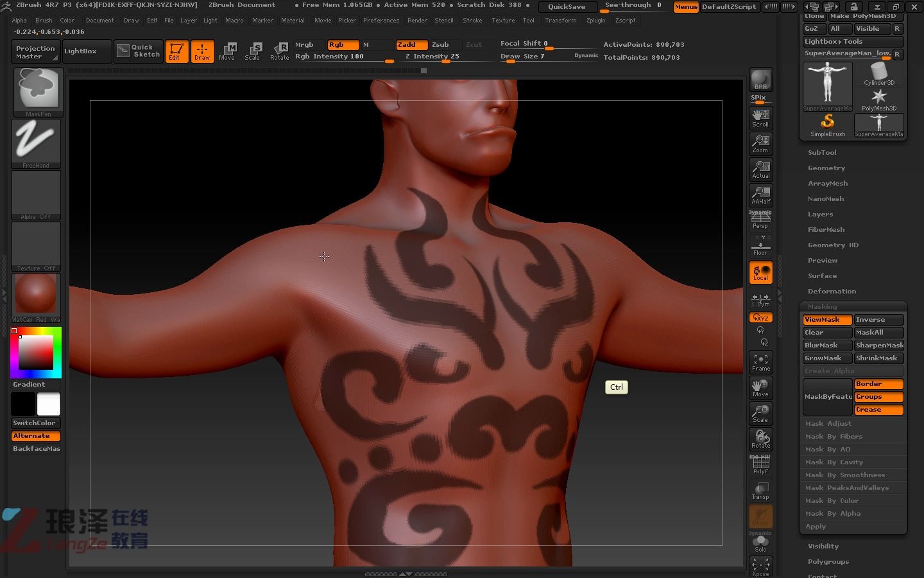This screenshot has height=578, width=924.
Task: Select the Rotate transform tool in top shelf
Action: (x=279, y=51)
